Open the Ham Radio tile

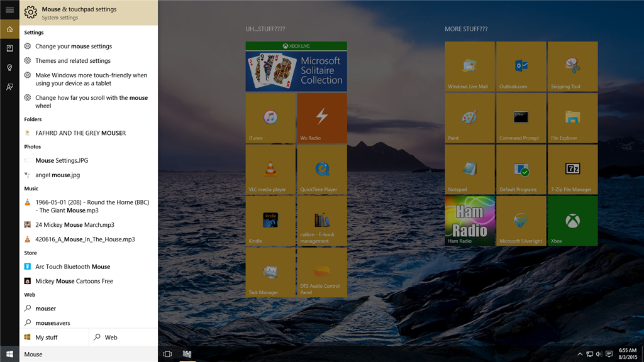coord(469,221)
